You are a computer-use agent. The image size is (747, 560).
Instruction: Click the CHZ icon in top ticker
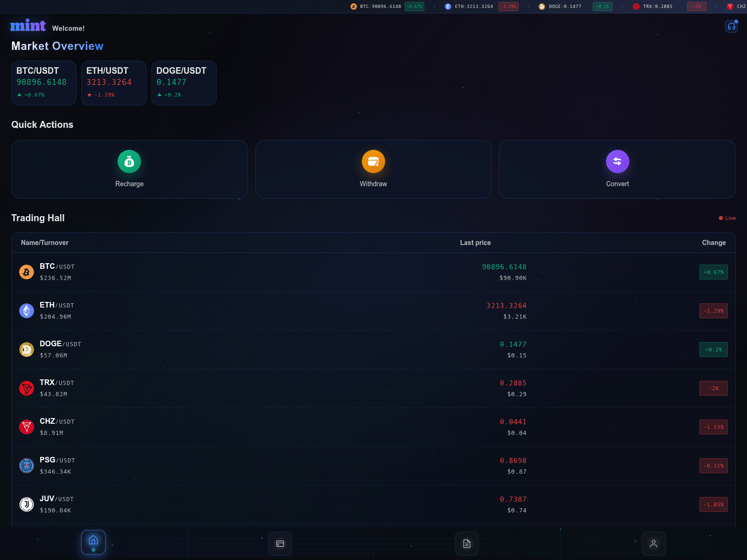point(730,7)
